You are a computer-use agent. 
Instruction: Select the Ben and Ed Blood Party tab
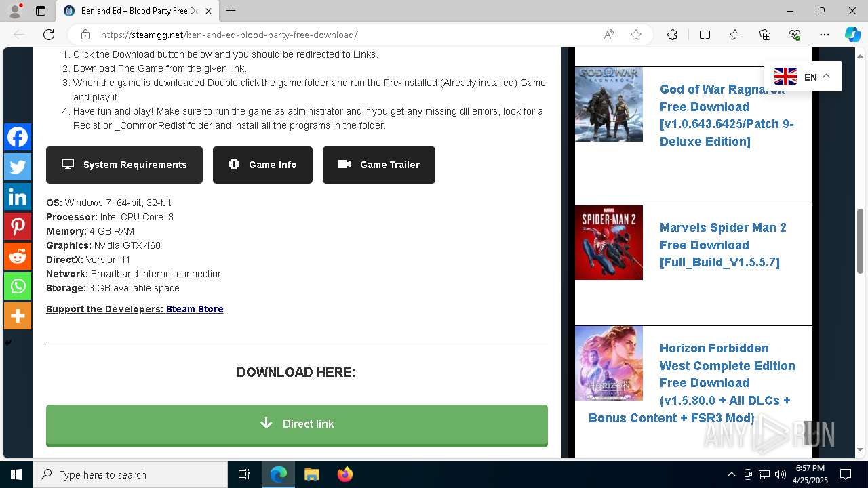coord(137,11)
